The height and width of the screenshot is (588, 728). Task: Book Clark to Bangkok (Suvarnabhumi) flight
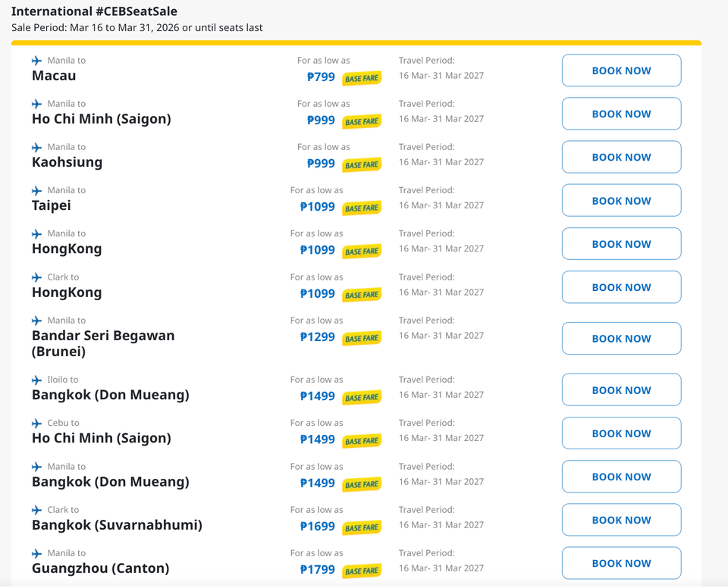(x=621, y=520)
